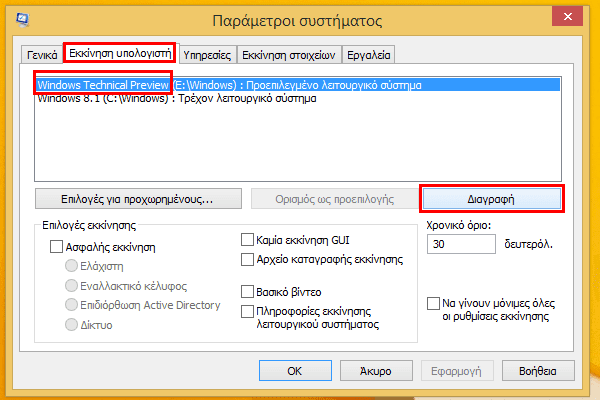Select the Windows 8.1 (C:\Windows) boot entry
Screen dimensions: 600x400
coord(298,98)
